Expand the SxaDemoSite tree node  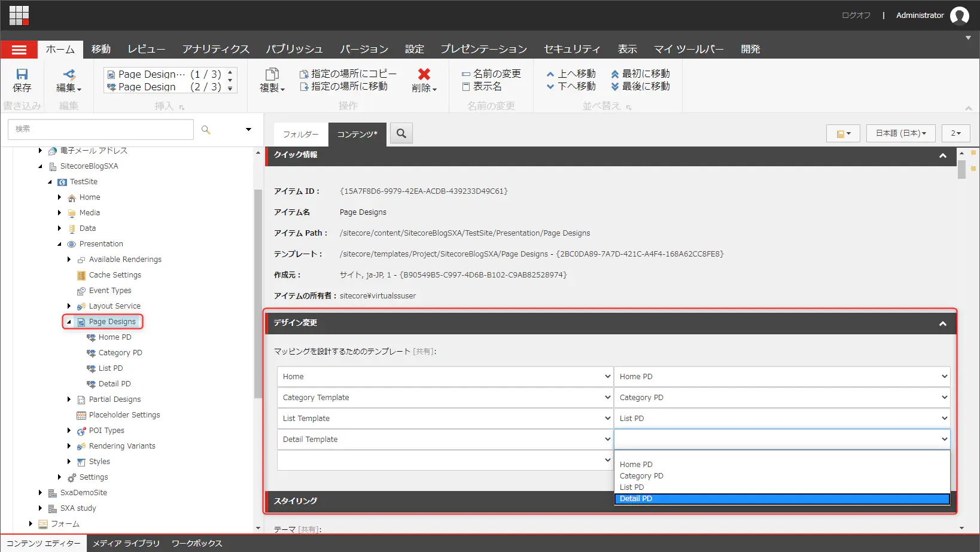(x=40, y=493)
